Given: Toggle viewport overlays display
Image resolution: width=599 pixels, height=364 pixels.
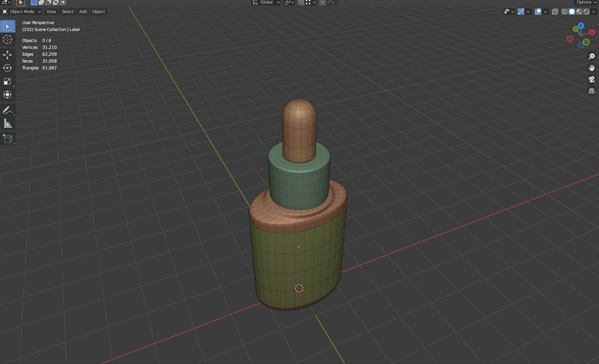Looking at the screenshot, I should click(538, 12).
